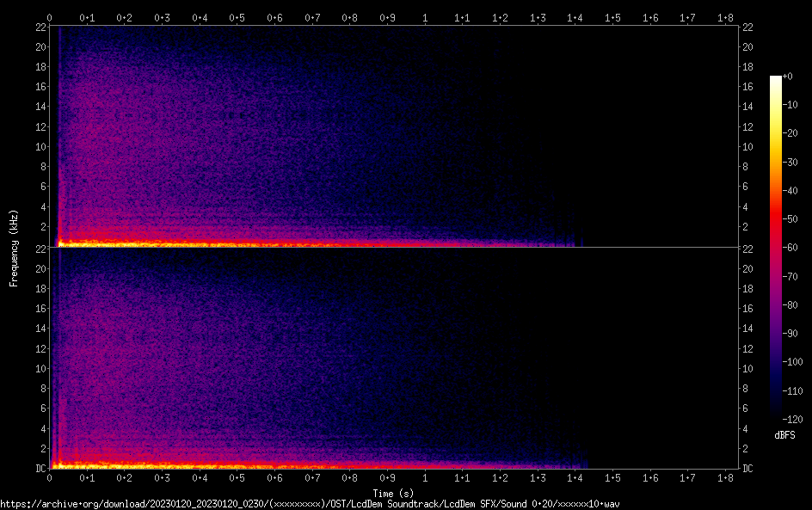Click the dBFS label under color bar
The image size is (812, 510).
click(784, 435)
